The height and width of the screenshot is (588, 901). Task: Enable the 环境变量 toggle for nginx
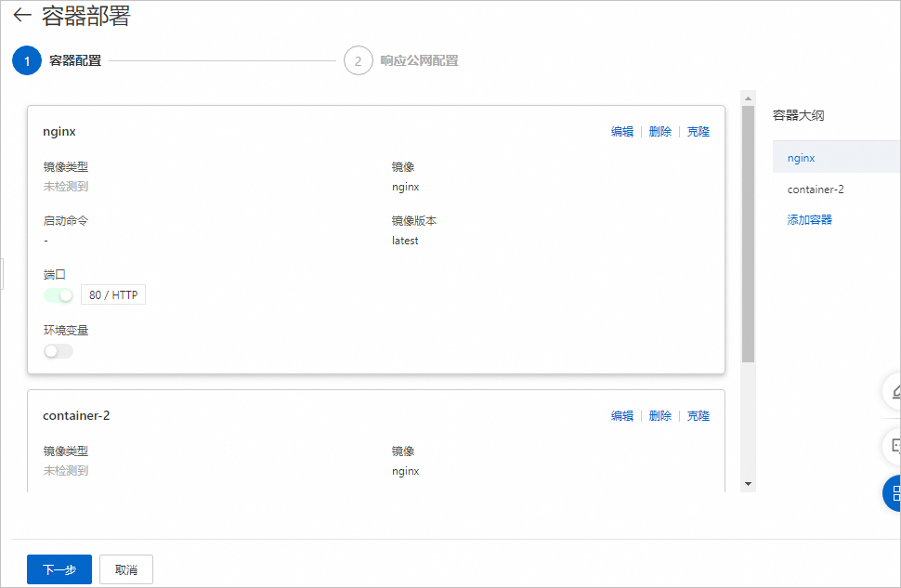59,351
